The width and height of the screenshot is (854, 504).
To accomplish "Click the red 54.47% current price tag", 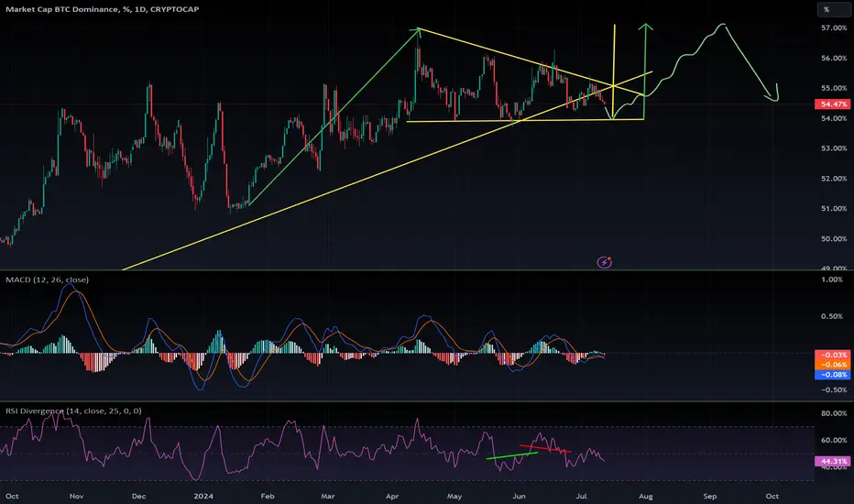I will pyautogui.click(x=832, y=104).
